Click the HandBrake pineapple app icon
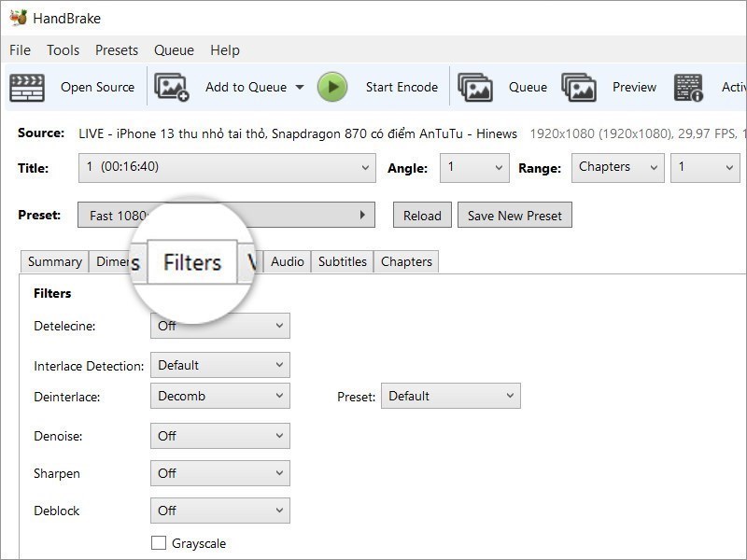The width and height of the screenshot is (747, 560). pyautogui.click(x=19, y=18)
